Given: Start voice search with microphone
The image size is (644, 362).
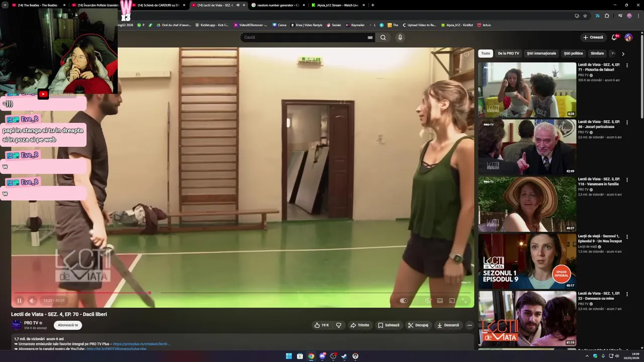Looking at the screenshot, I should point(400,37).
